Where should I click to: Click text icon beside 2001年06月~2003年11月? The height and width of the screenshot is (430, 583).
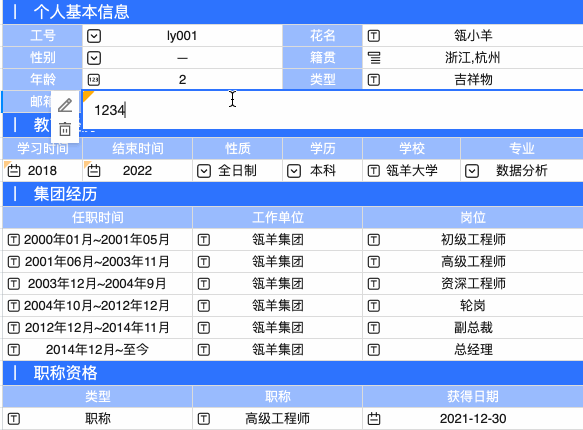click(14, 262)
